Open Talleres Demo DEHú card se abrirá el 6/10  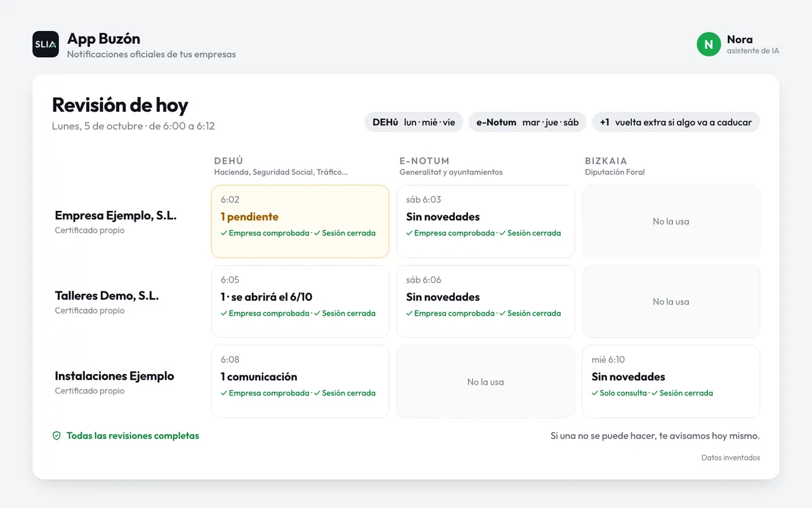click(x=300, y=302)
